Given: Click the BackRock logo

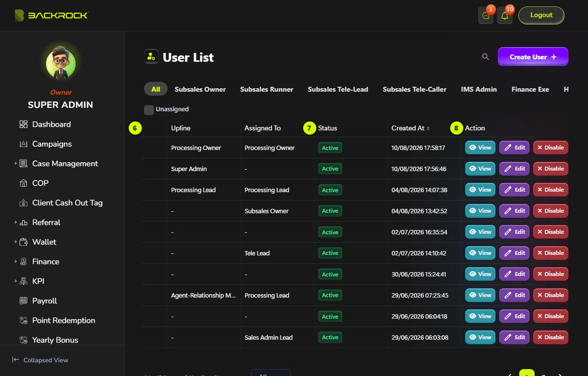Looking at the screenshot, I should 51,16.
